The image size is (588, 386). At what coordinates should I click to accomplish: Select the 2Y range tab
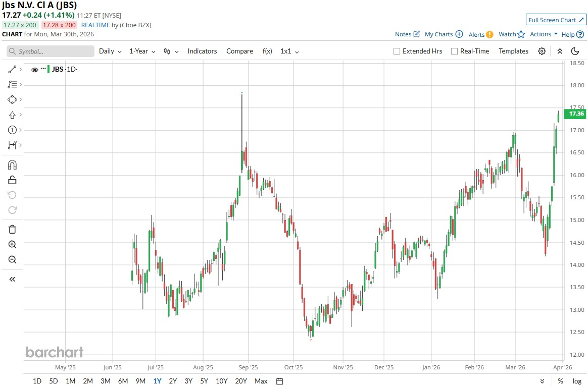pos(173,381)
